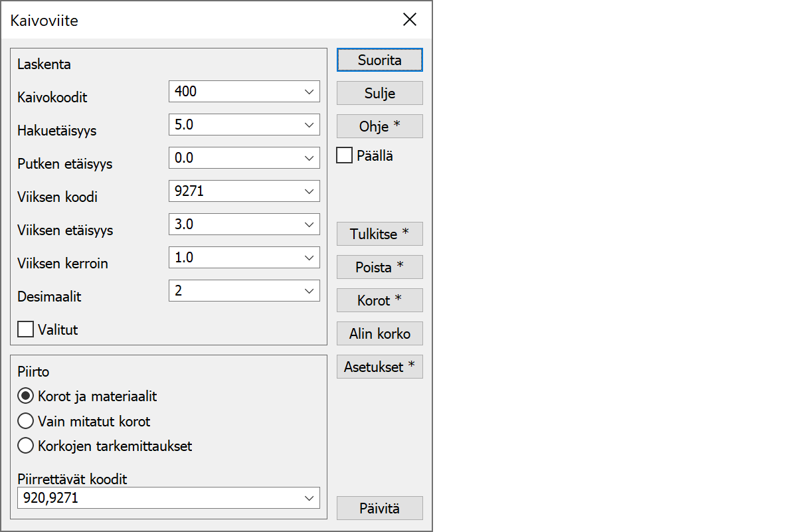
Task: Select Korkojen tarkemittaukset radio button
Action: click(x=26, y=446)
